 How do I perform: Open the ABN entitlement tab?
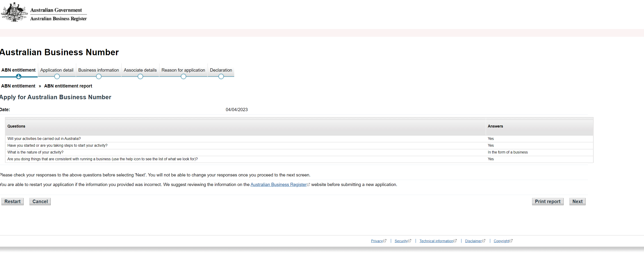18,70
